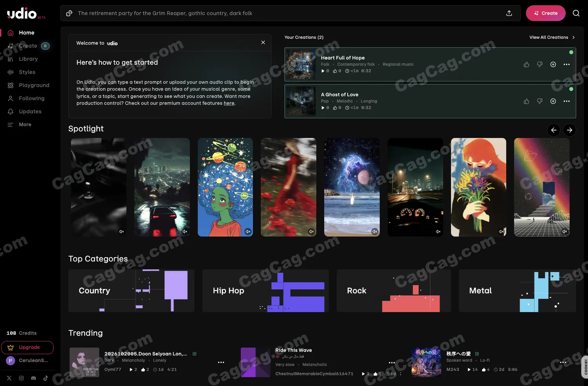Open the X (Twitter) social link
Screen dimensions: 588x386
coord(9,378)
